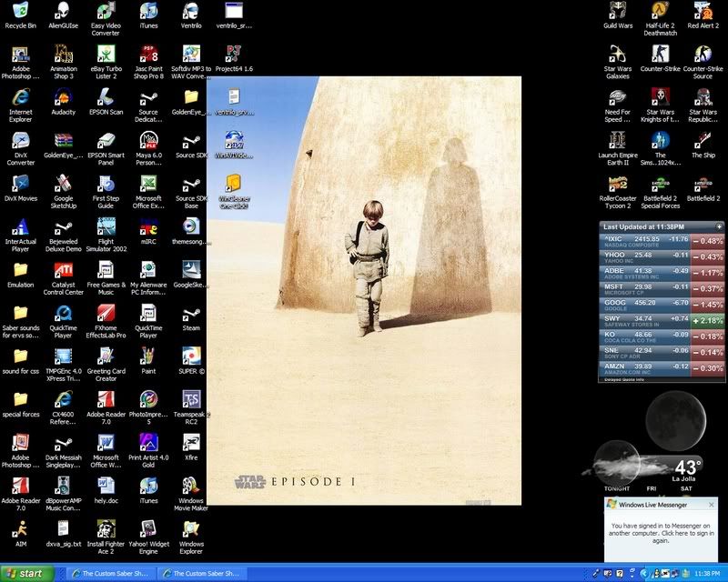
Task: Open Half-Life 2 Deathmatch shortcut
Action: [x=660, y=12]
